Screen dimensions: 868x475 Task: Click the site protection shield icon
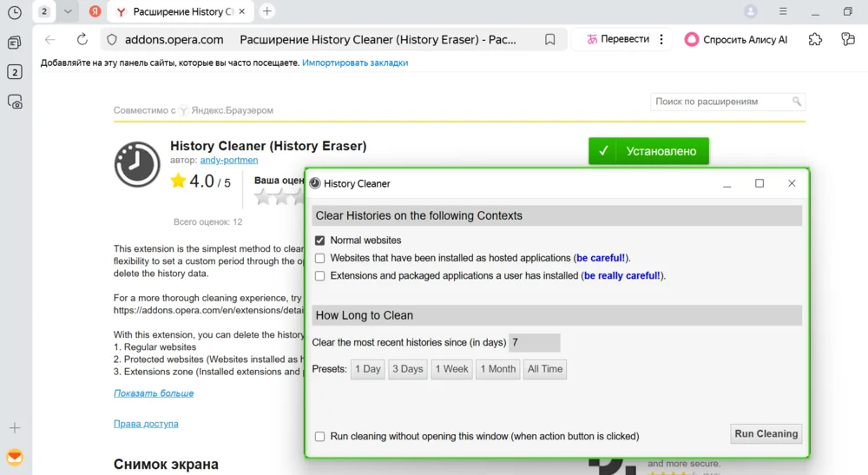click(112, 40)
